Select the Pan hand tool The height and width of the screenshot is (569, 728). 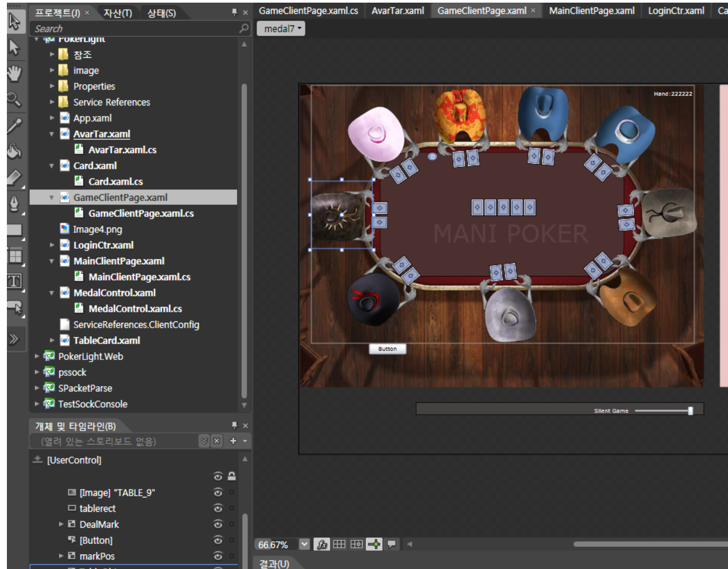[x=14, y=73]
